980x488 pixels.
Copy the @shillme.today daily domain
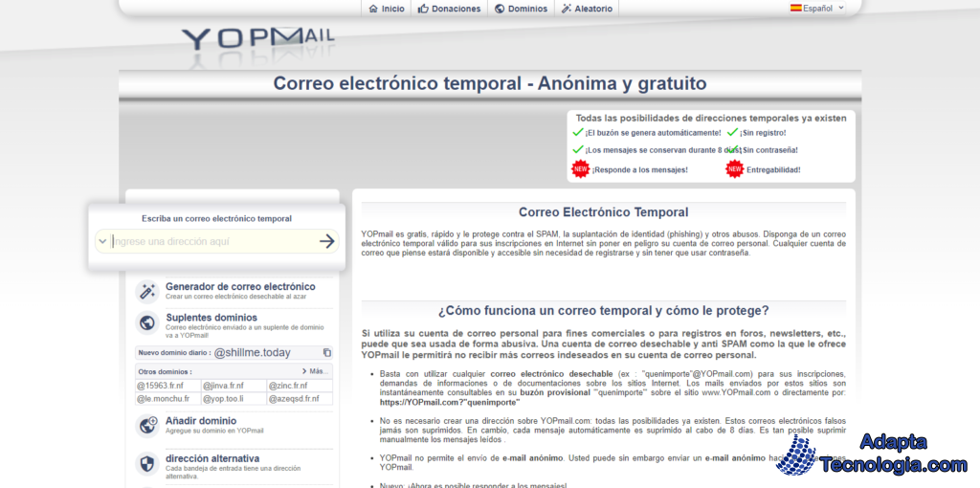click(x=327, y=353)
